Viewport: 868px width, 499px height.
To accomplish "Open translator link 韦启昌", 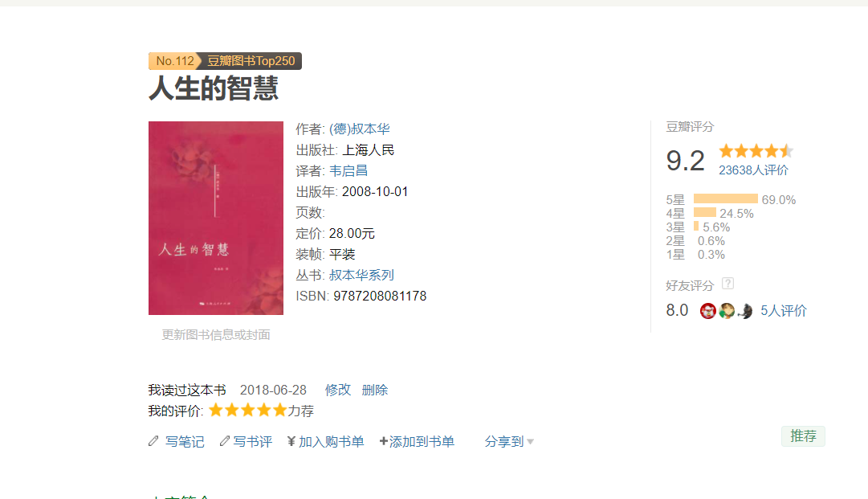I will click(x=348, y=171).
